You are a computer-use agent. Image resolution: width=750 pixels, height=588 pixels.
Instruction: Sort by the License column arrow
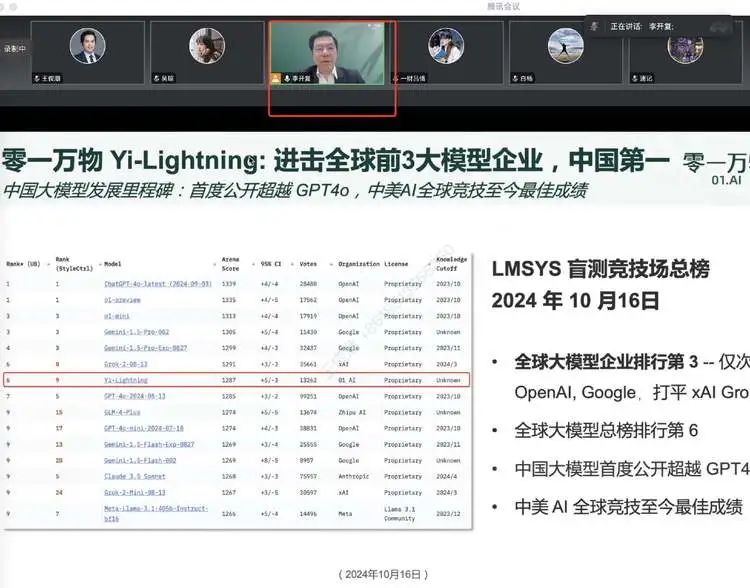430,264
